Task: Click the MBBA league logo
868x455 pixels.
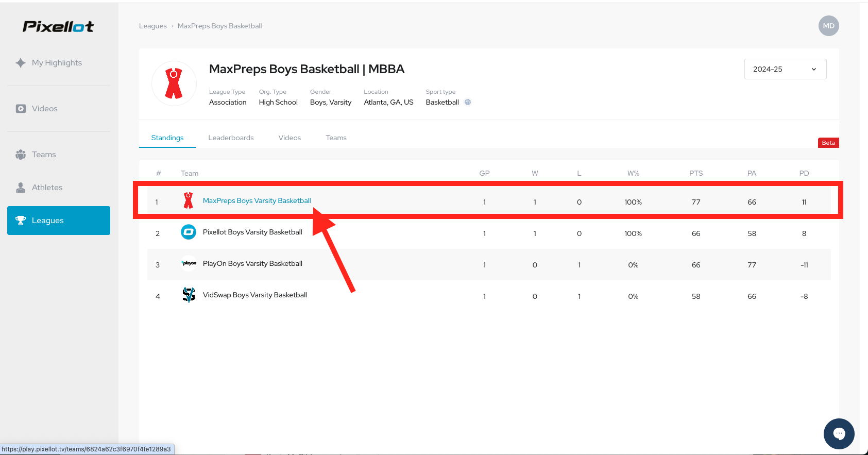Action: pyautogui.click(x=174, y=83)
